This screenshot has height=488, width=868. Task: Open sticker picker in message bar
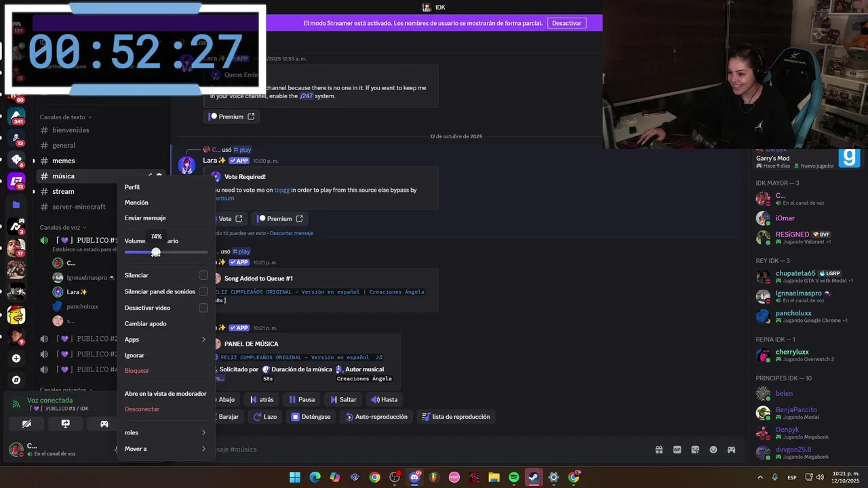(695, 449)
